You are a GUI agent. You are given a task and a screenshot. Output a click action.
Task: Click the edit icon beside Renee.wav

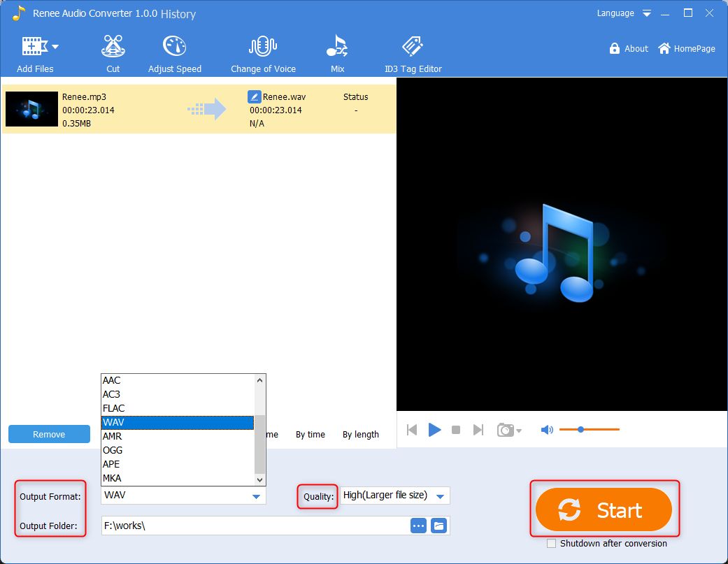(255, 97)
